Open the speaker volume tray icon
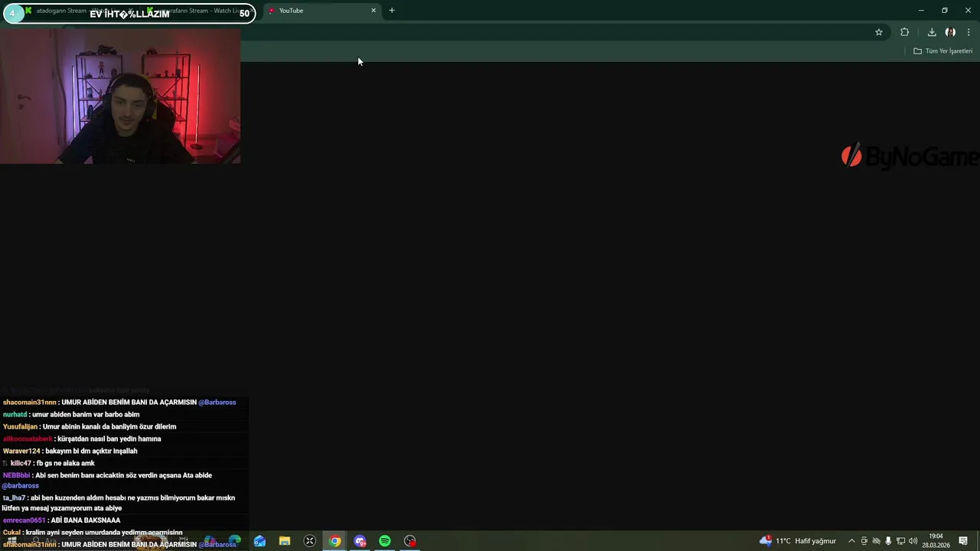980x551 pixels. click(913, 541)
